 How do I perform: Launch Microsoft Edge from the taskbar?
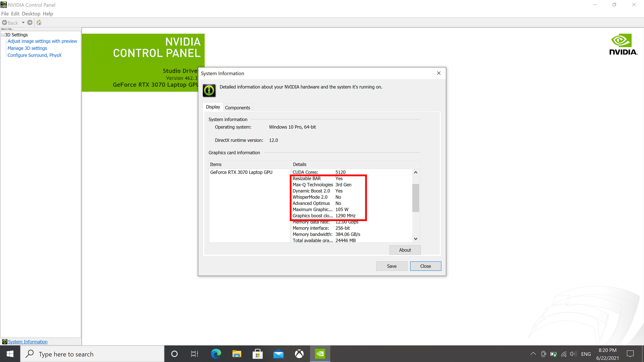click(216, 354)
